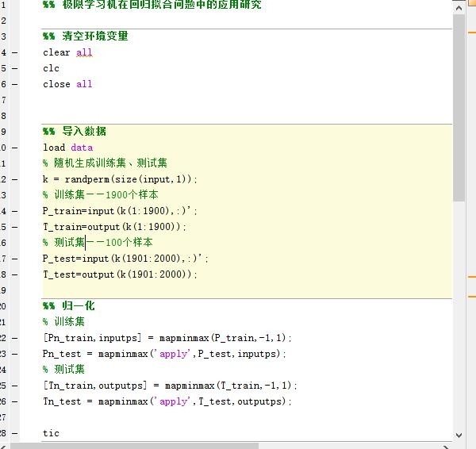Set breakpoint on the 'k = randperm' line
Image resolution: width=476 pixels, height=449 pixels.
[x=14, y=179]
